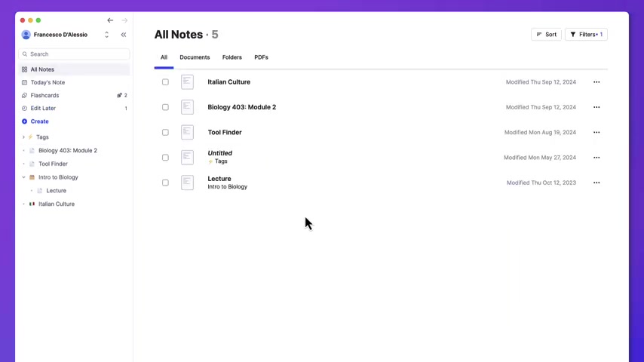Click the Francesco D'Alessio profile avatar

click(26, 35)
